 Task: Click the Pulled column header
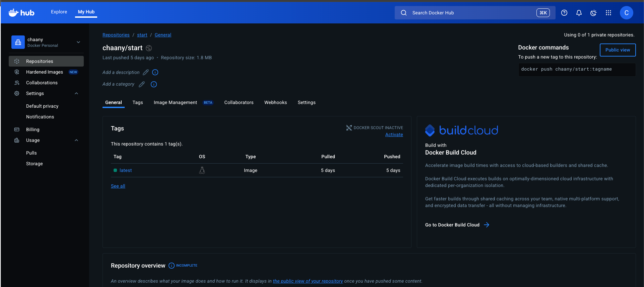click(328, 157)
